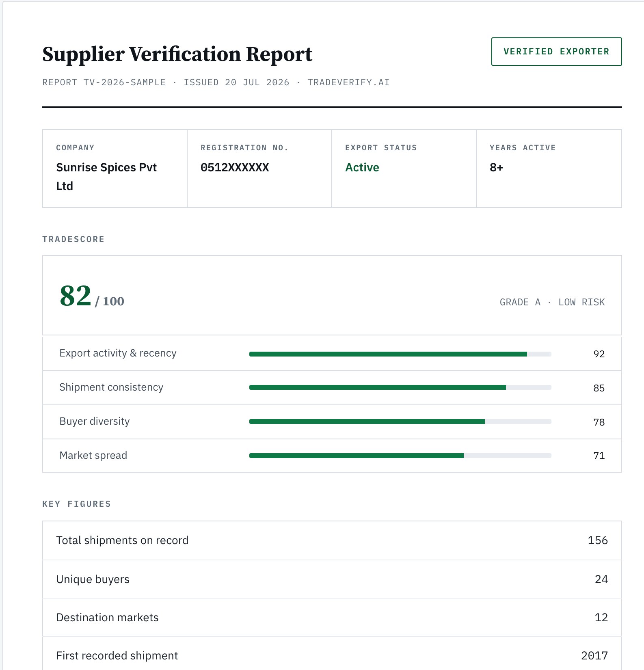Click the score 71 for market spread
This screenshot has width=644, height=670.
pyautogui.click(x=599, y=456)
